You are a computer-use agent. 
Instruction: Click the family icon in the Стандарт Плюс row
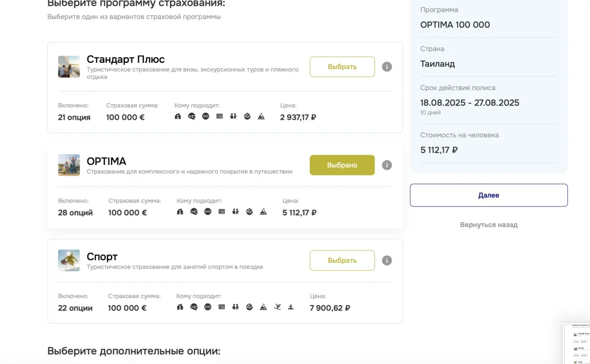click(234, 116)
